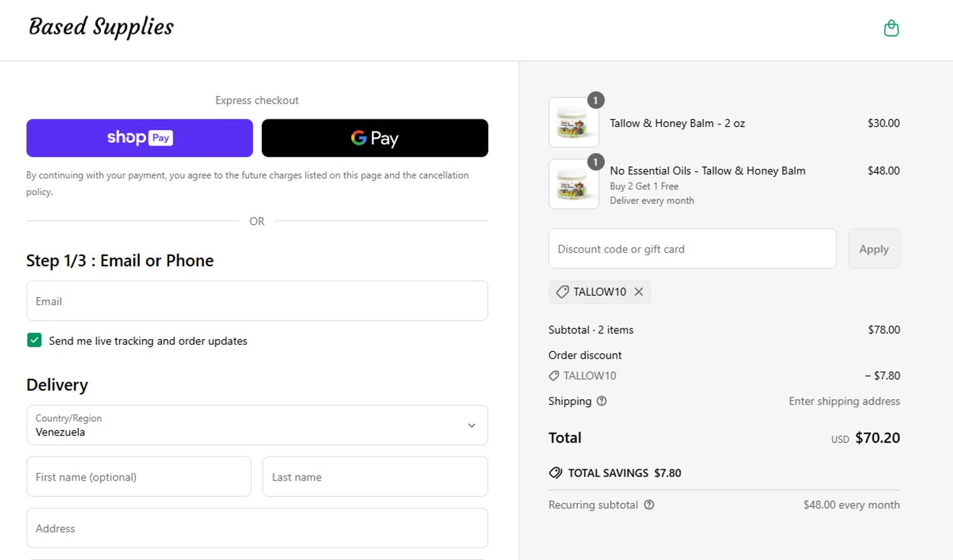The width and height of the screenshot is (953, 560).
Task: Click the tag icon beside Order discount TALLOW10
Action: [554, 376]
